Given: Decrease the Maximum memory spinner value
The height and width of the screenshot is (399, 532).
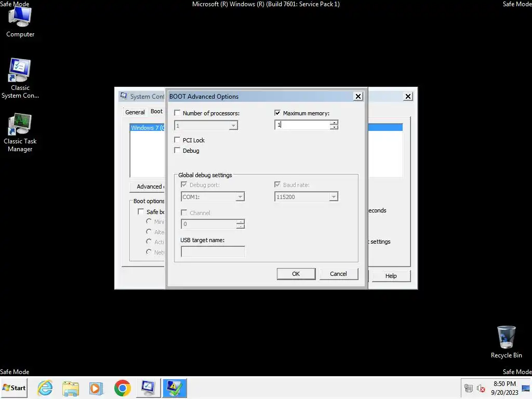Looking at the screenshot, I should (334, 127).
